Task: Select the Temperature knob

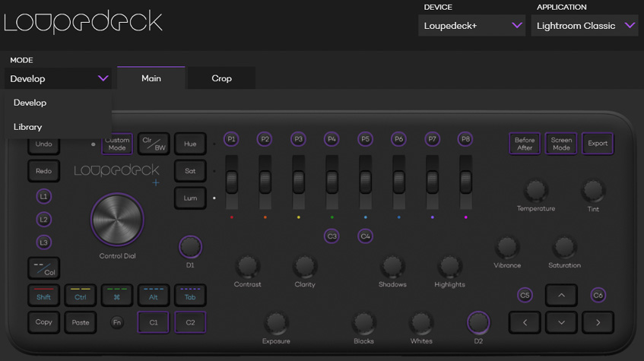Action: [535, 191]
